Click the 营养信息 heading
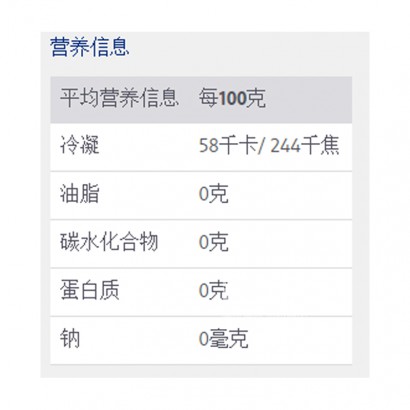This screenshot has height=410, width=410. (90, 47)
